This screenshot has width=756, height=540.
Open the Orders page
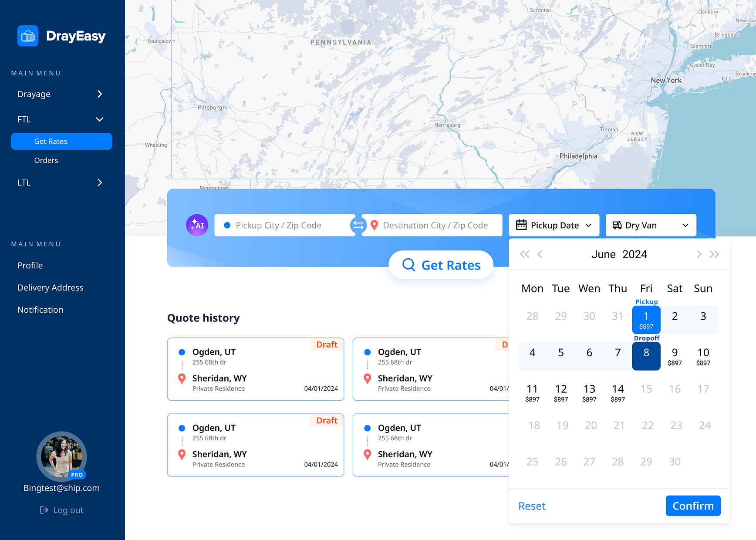(46, 160)
